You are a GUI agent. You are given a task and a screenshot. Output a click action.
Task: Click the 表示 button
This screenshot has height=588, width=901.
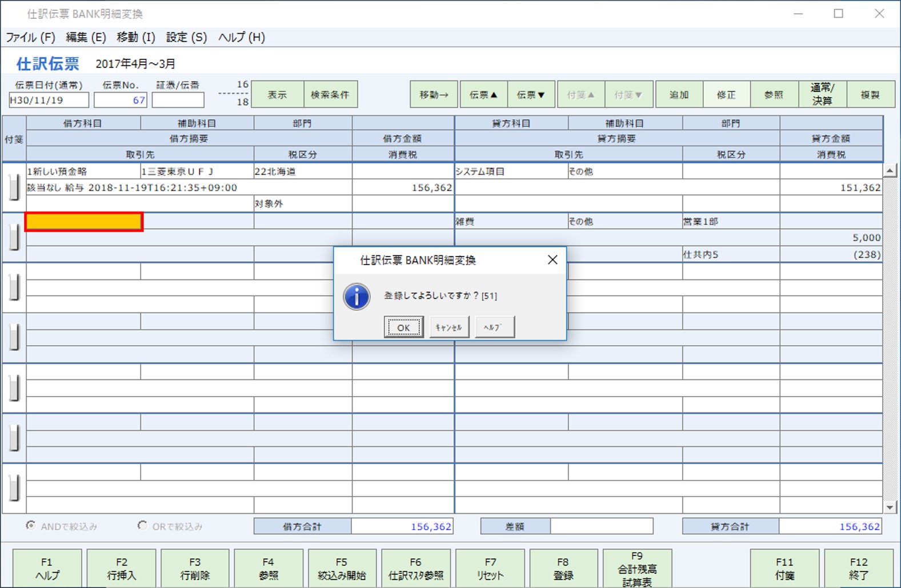click(x=278, y=94)
